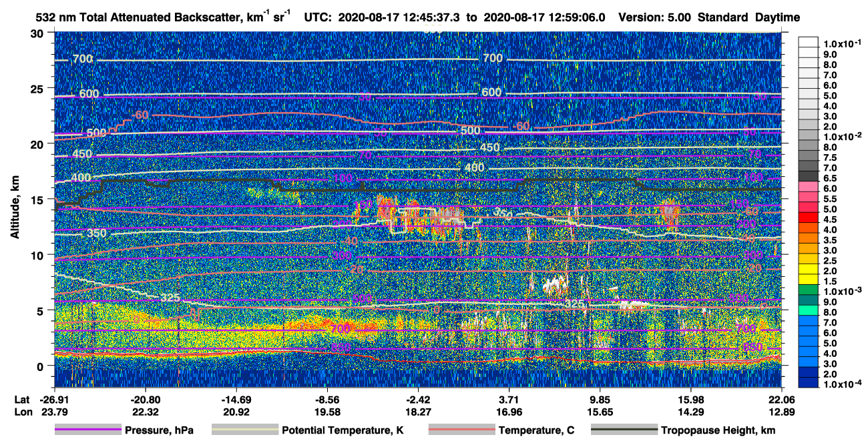868x445 pixels.
Task: Click the longitude value 23.79
Action: pos(53,412)
